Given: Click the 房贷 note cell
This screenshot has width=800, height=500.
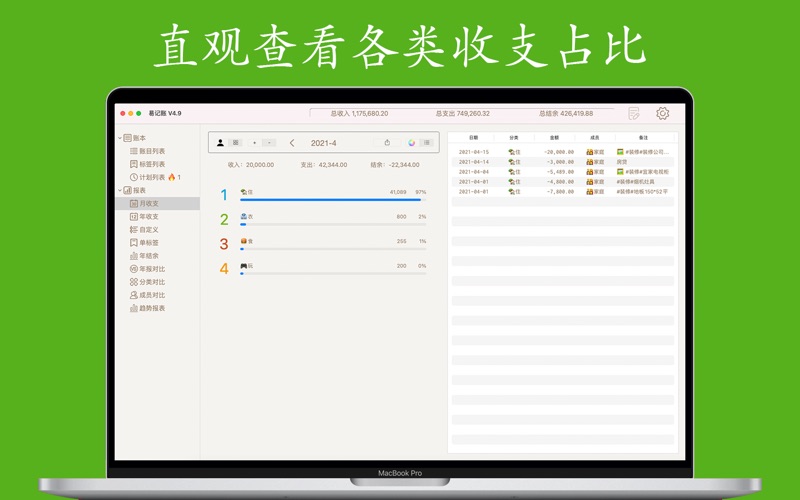Looking at the screenshot, I should tap(622, 162).
